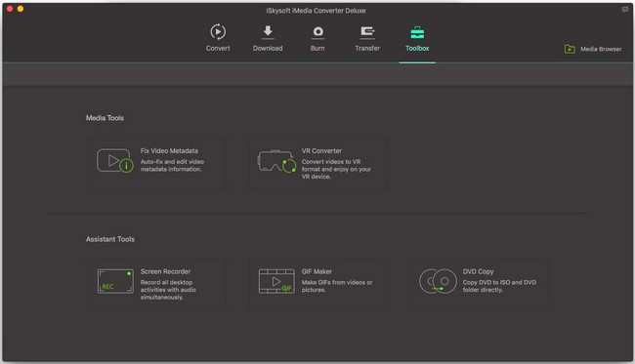This screenshot has height=364, width=635.
Task: Click the Assistant Tools heading
Action: click(x=110, y=239)
